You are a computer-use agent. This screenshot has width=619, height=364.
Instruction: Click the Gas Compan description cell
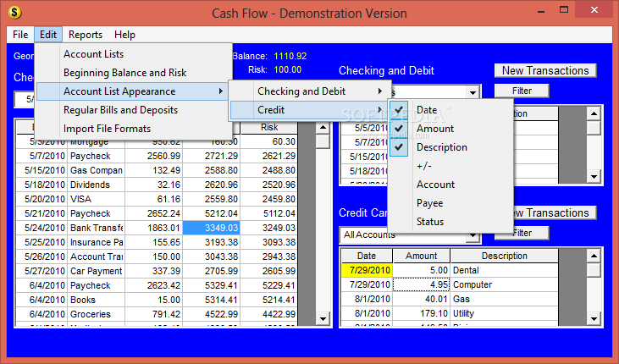click(x=97, y=170)
